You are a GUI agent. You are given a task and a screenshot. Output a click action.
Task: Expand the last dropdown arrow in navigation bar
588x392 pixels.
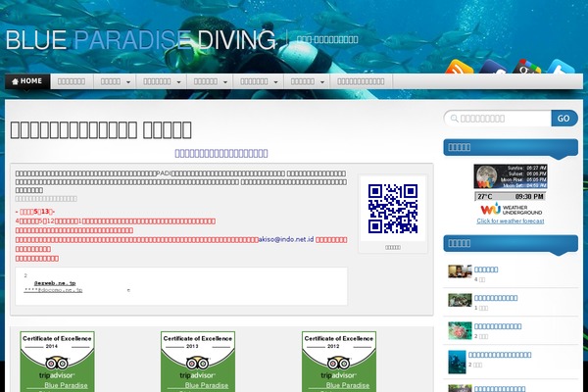322,82
